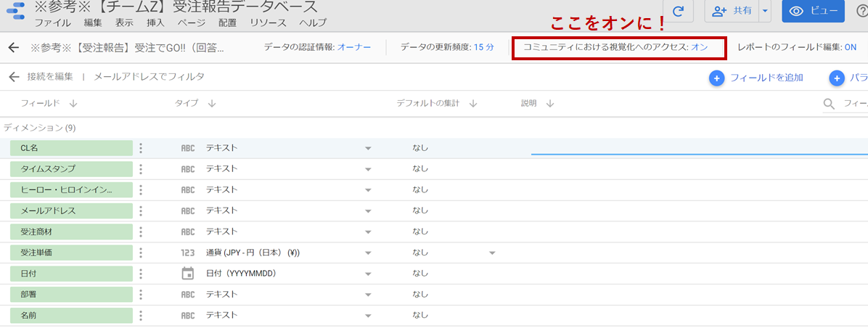This screenshot has height=331, width=868.
Task: Open type dropdown for CL名
Action: (x=367, y=148)
